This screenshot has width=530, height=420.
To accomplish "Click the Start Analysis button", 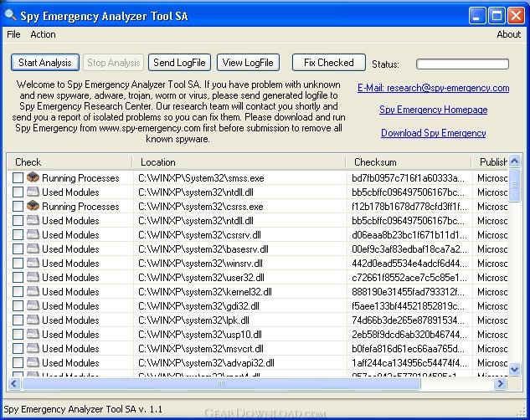I will pyautogui.click(x=45, y=63).
